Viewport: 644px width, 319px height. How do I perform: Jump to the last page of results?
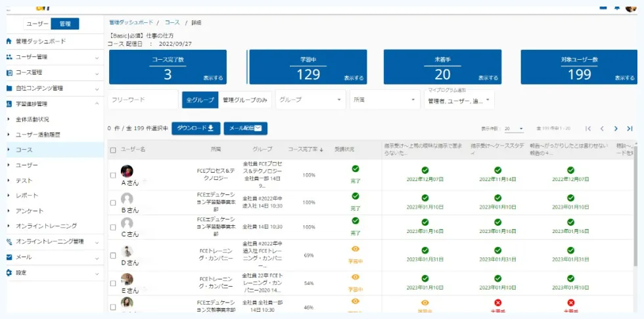coord(630,129)
